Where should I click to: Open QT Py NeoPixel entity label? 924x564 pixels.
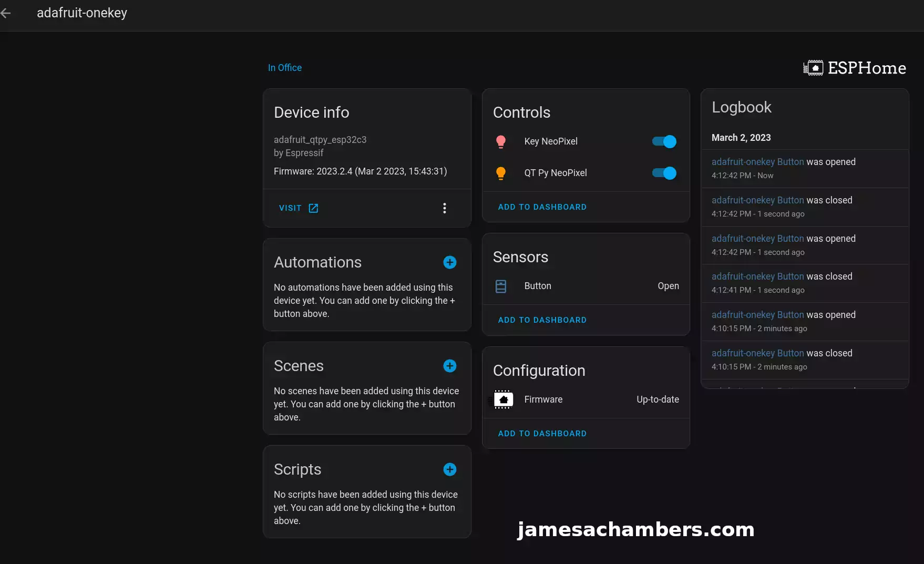click(556, 173)
